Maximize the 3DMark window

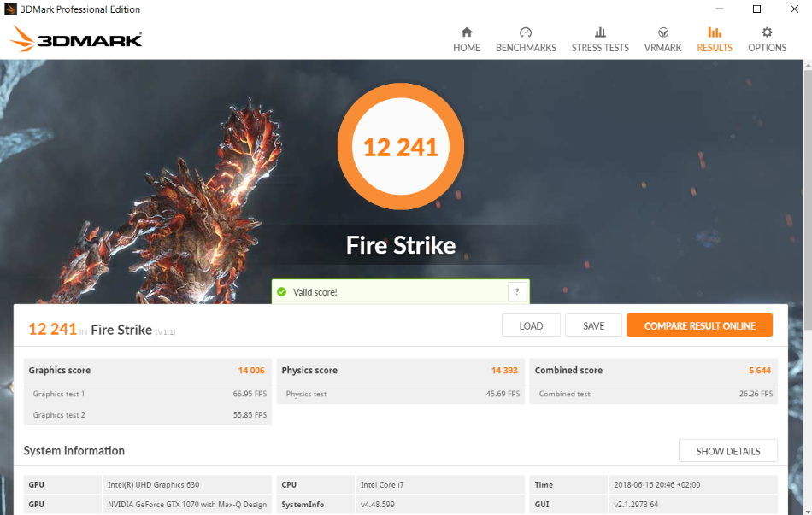[756, 9]
